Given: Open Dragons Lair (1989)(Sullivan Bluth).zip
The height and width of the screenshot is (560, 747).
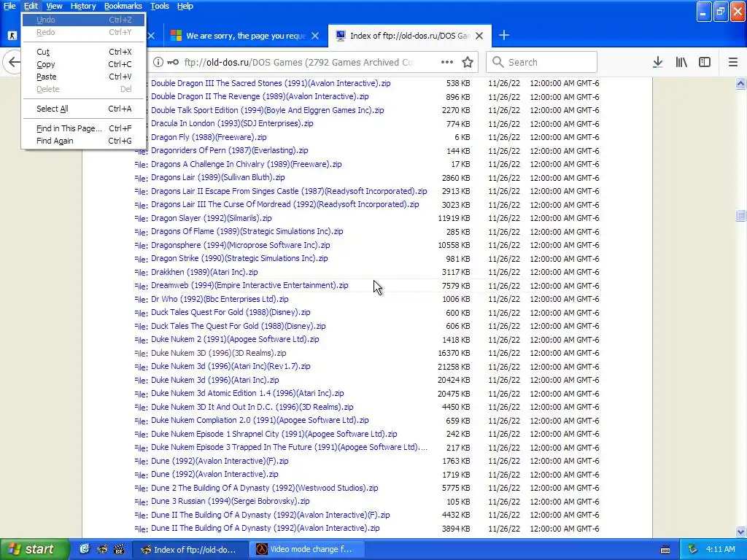Looking at the screenshot, I should tap(217, 177).
